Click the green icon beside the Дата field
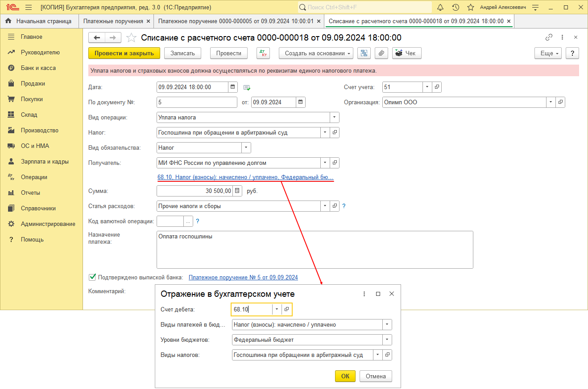This screenshot has height=389, width=588. click(247, 87)
